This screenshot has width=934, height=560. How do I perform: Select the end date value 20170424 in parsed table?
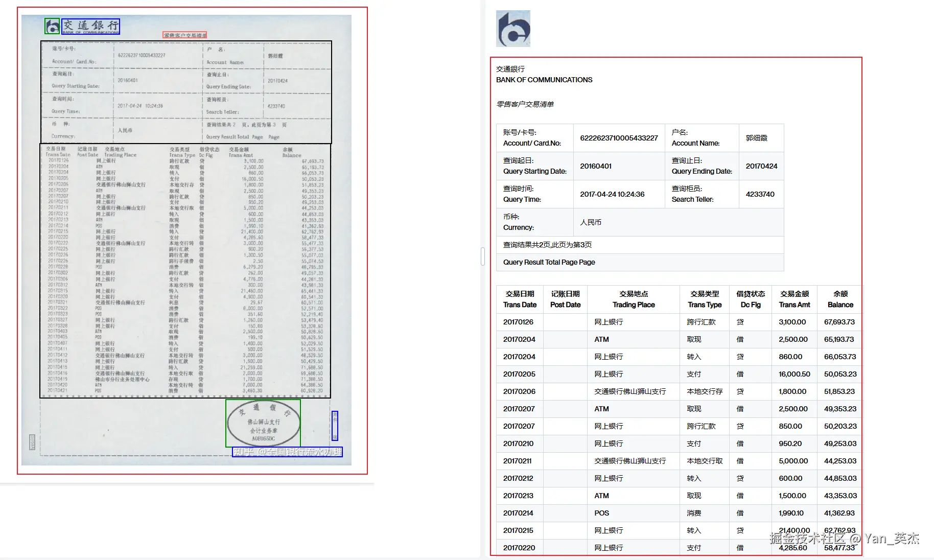[x=761, y=166]
